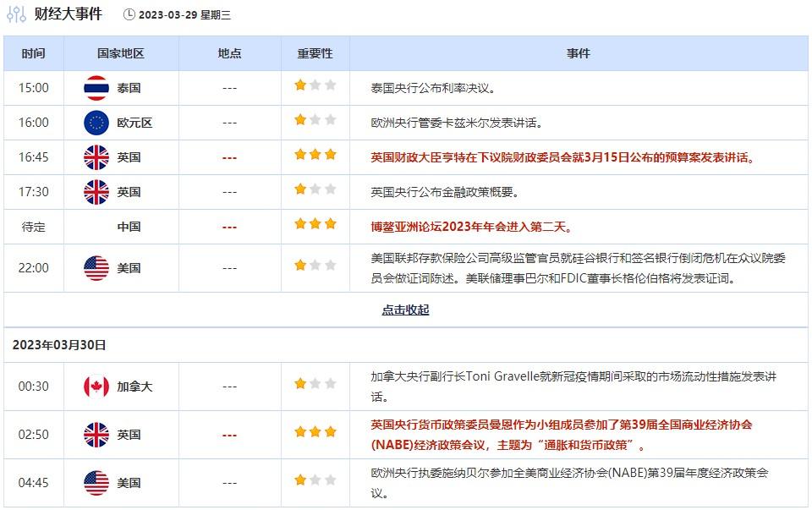The width and height of the screenshot is (812, 510).
Task: Click the UK flag in 16:45 row
Action: [96, 157]
